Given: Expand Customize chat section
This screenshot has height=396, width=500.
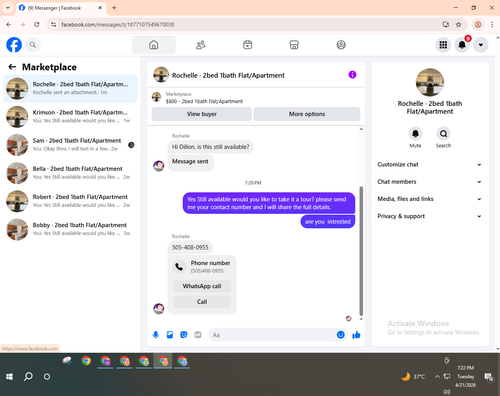Looking at the screenshot, I should tap(429, 164).
